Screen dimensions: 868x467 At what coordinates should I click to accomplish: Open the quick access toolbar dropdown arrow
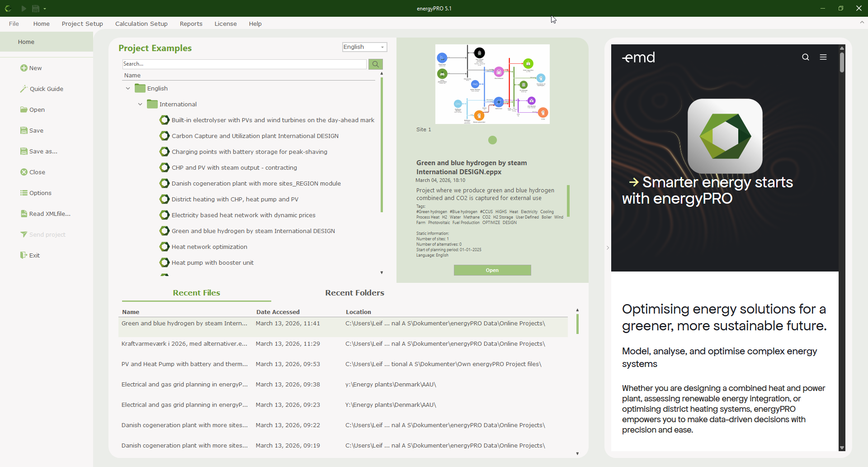pyautogui.click(x=45, y=9)
